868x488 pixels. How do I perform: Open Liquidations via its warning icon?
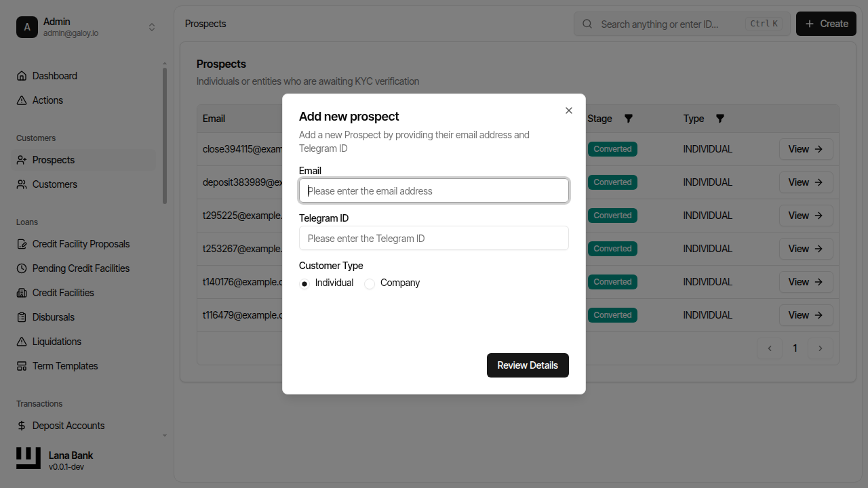click(x=22, y=341)
